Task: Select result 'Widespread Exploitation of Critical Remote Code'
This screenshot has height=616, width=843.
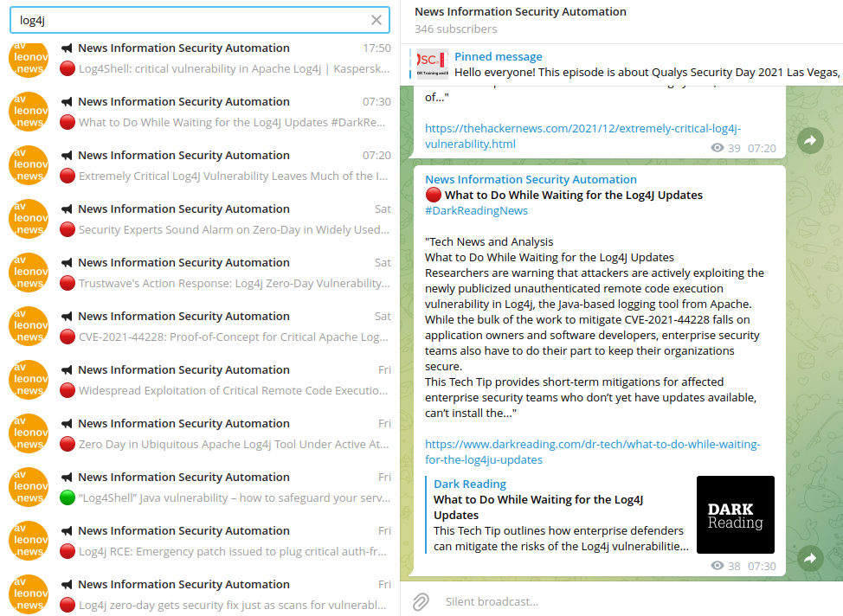Action: 200,381
